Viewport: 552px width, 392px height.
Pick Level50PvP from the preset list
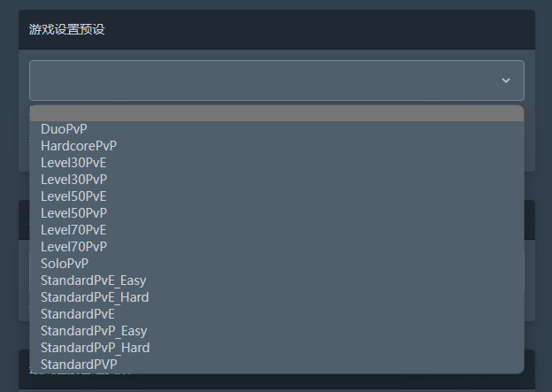click(277, 213)
